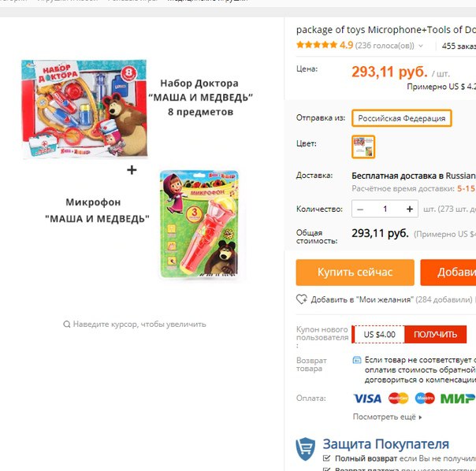Click the Купить сейчас button
This screenshot has height=471, width=476.
click(x=355, y=273)
